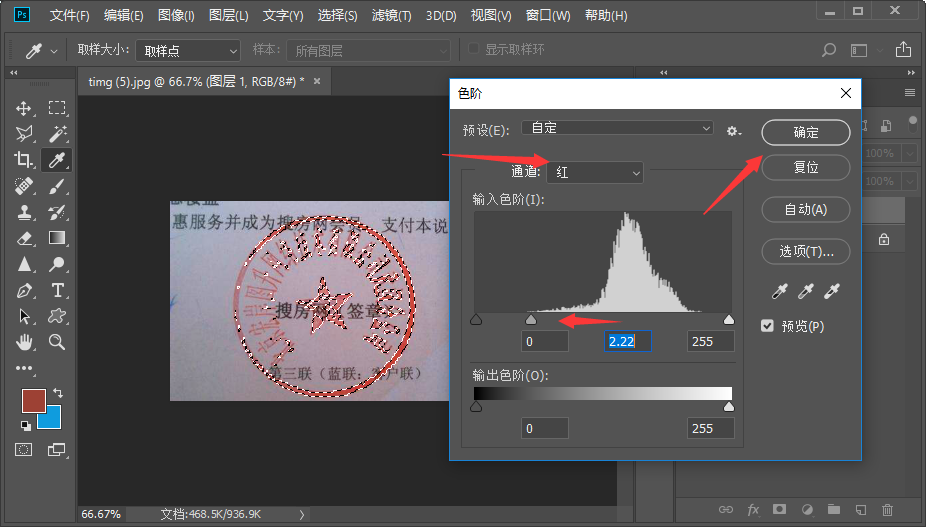
Task: Click the Delete layer trash icon
Action: click(x=887, y=509)
